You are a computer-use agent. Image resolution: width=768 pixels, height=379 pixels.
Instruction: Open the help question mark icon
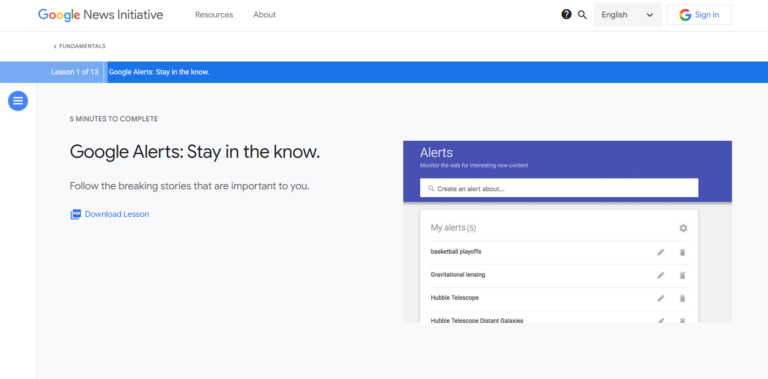pyautogui.click(x=566, y=15)
